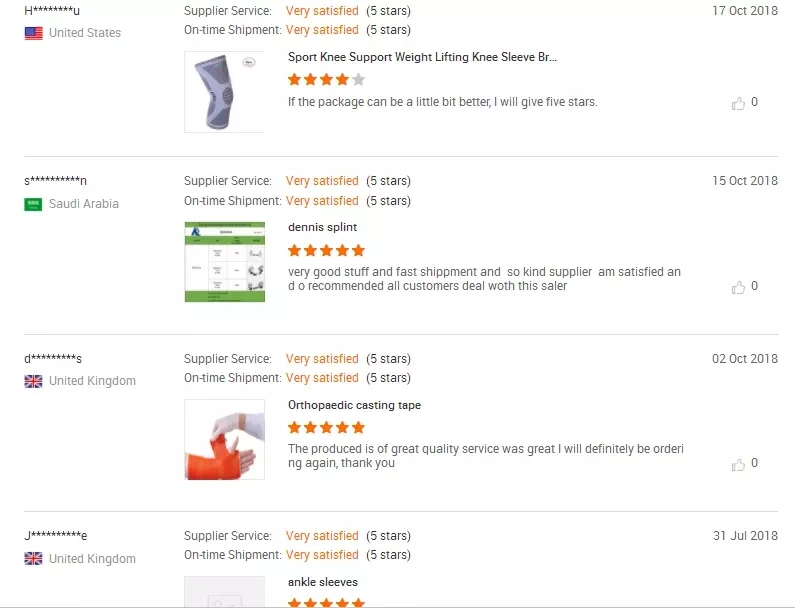
Task: Upvote the orthopaedic casting tape review
Action: point(738,464)
